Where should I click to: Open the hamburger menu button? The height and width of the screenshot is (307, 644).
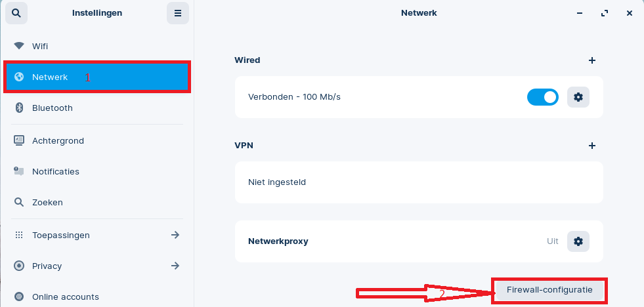178,13
